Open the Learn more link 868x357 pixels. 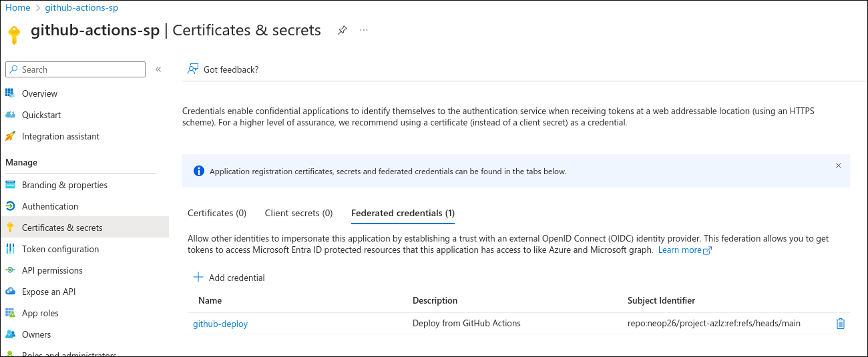pyautogui.click(x=680, y=250)
